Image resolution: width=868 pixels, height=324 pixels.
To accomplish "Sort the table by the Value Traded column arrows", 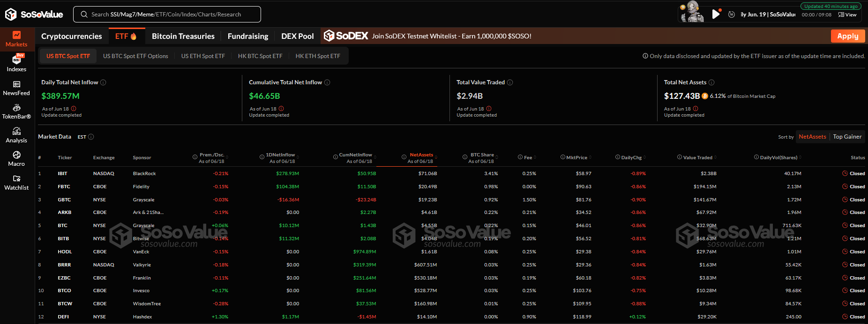I will [x=715, y=157].
